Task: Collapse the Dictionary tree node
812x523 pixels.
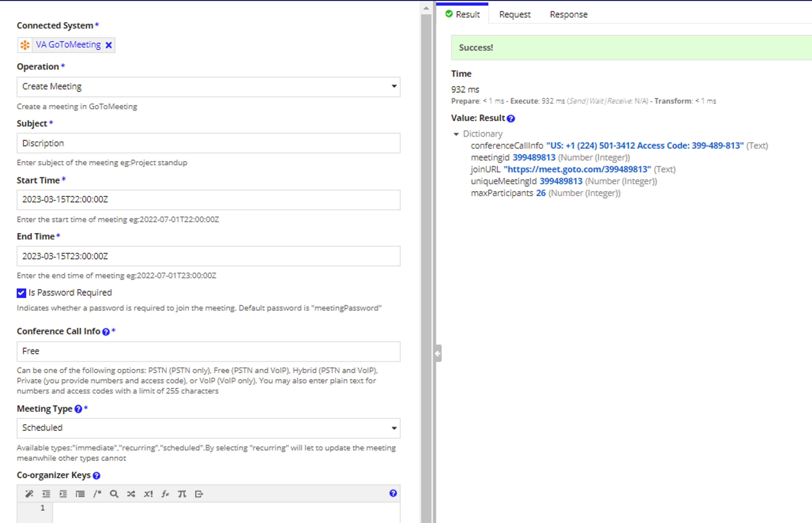Action: [456, 134]
